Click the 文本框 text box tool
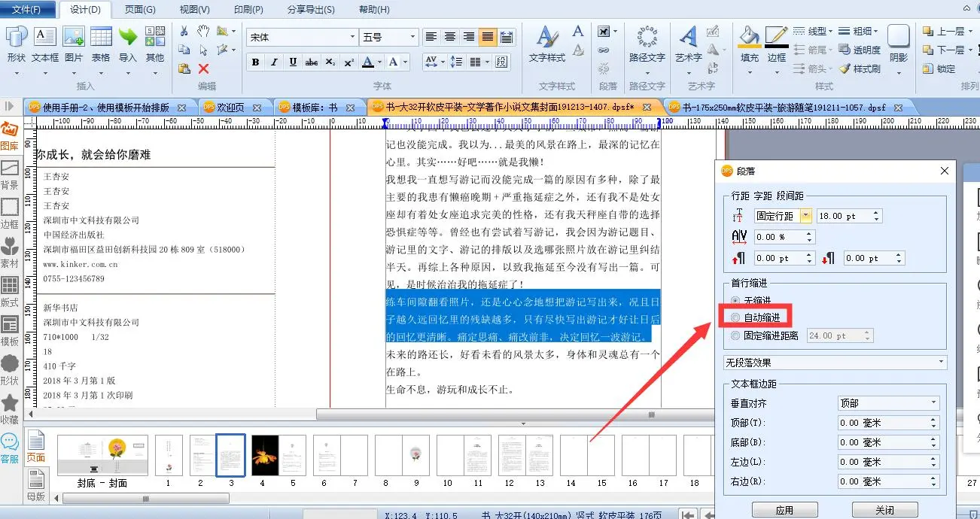Screen dimensions: 980x519 point(44,44)
